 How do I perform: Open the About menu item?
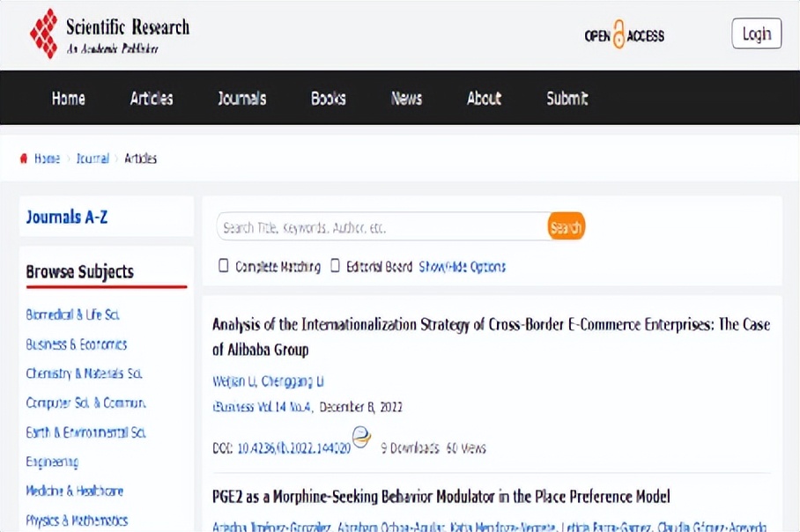[x=485, y=98]
